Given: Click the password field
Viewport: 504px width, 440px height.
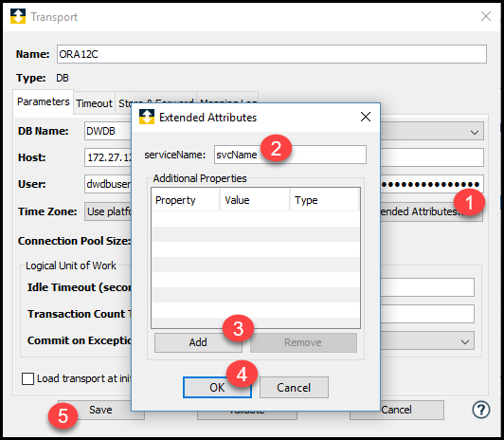Looking at the screenshot, I should pos(432,184).
